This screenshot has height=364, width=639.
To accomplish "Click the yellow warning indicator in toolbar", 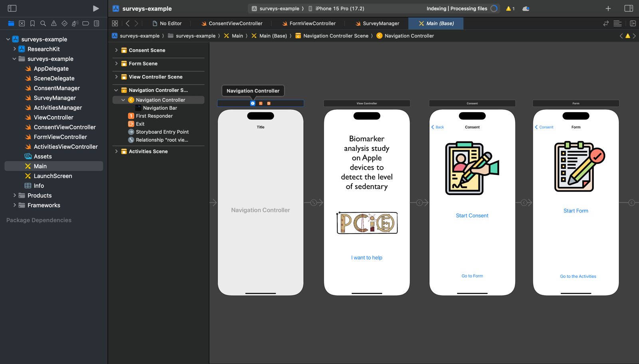I will click(x=510, y=8).
